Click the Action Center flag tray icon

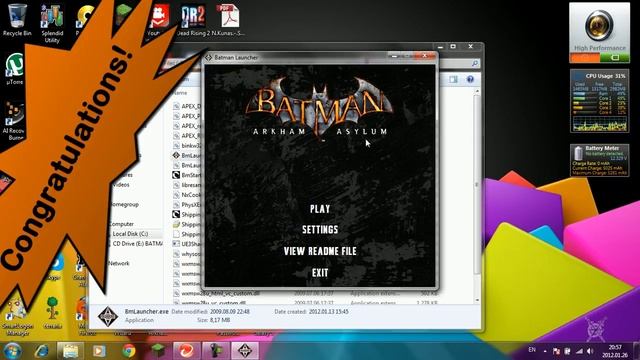pos(556,351)
